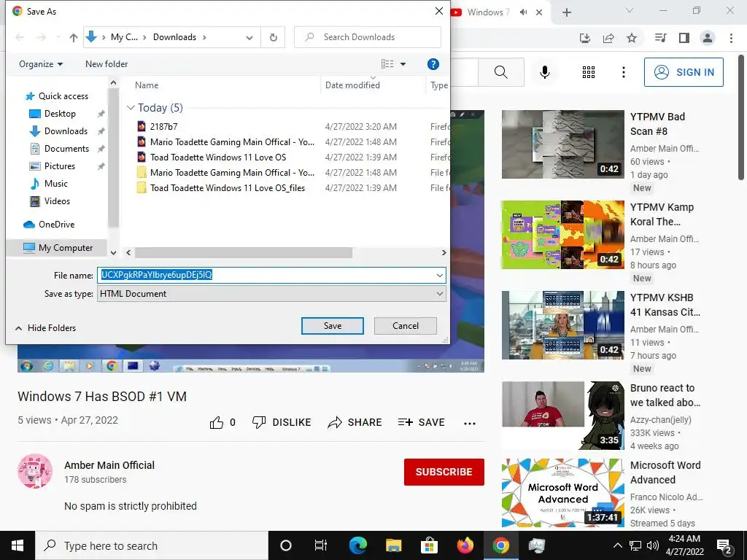Click Cancel button in dialog

pyautogui.click(x=406, y=326)
